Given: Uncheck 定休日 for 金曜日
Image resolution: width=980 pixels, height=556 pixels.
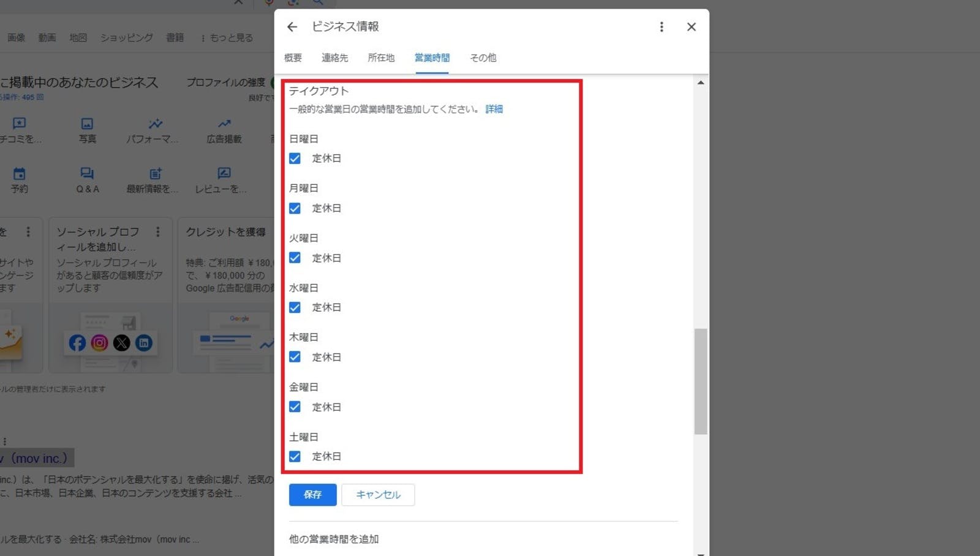Looking at the screenshot, I should point(295,407).
